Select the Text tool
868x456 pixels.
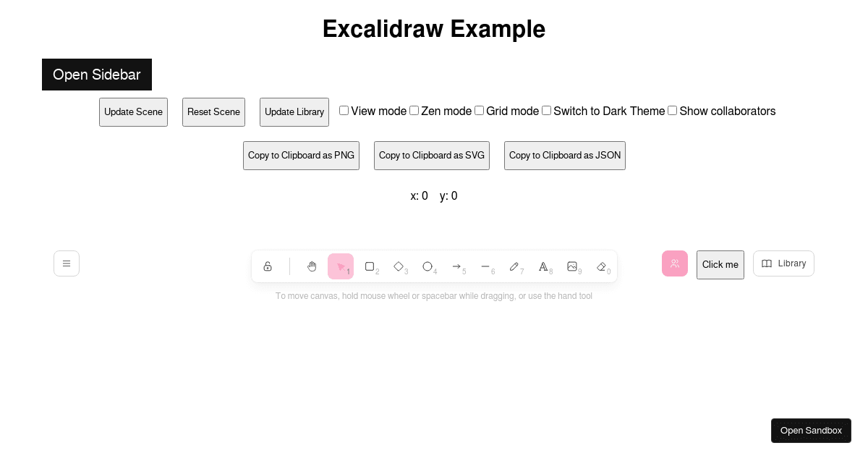coord(543,266)
